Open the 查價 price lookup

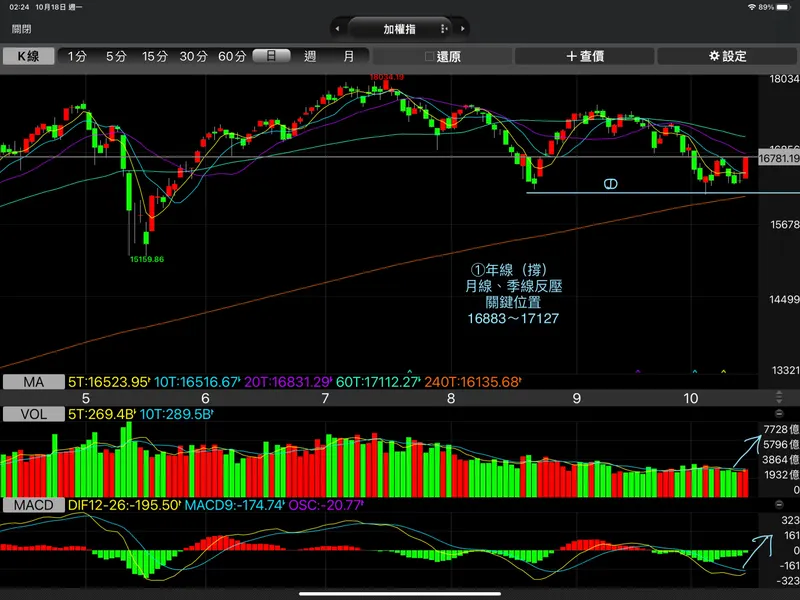pyautogui.click(x=585, y=56)
